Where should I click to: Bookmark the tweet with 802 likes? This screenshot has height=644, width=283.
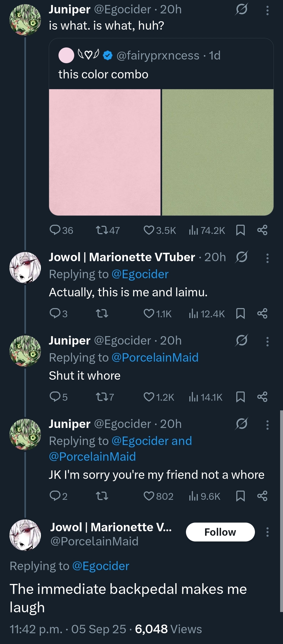(241, 496)
